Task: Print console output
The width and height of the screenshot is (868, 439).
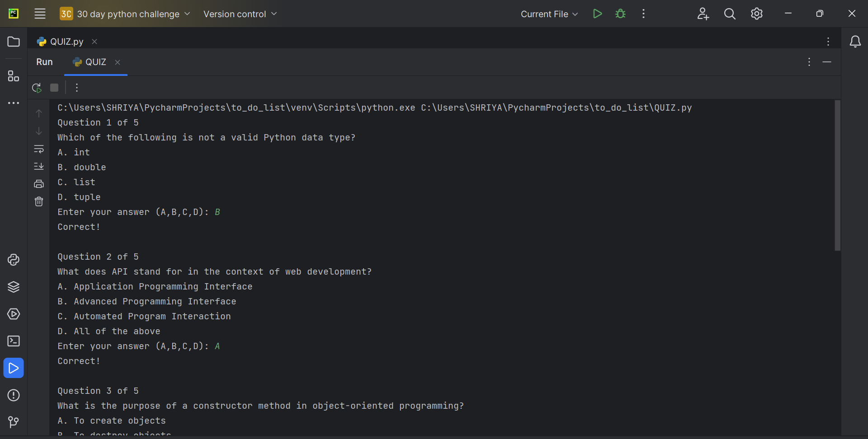Action: tap(39, 184)
